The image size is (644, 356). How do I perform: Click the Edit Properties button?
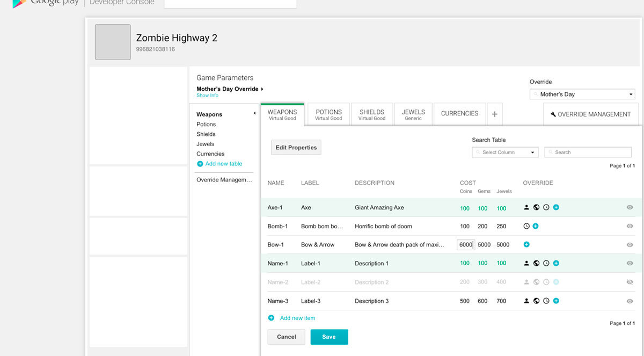pos(296,148)
